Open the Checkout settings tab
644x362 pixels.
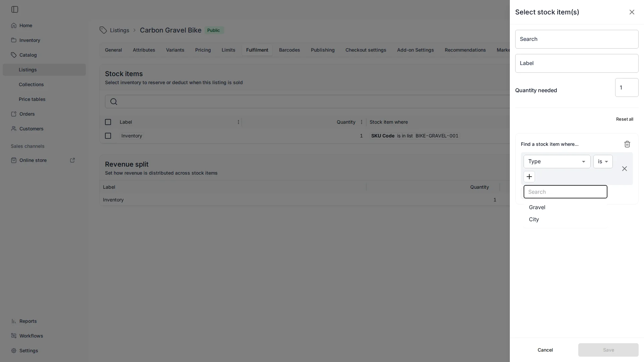click(366, 50)
